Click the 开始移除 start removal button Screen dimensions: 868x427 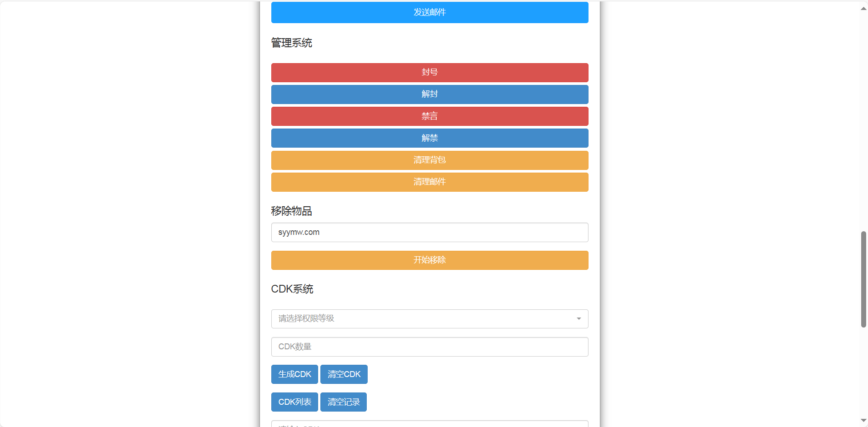[429, 260]
